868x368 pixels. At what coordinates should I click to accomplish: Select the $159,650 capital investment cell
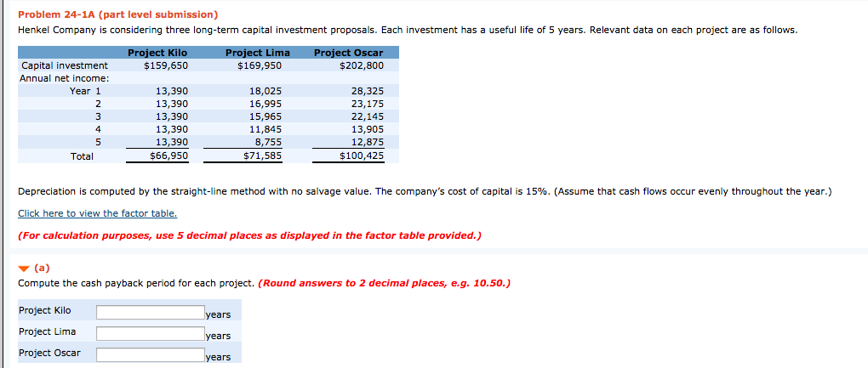click(166, 65)
